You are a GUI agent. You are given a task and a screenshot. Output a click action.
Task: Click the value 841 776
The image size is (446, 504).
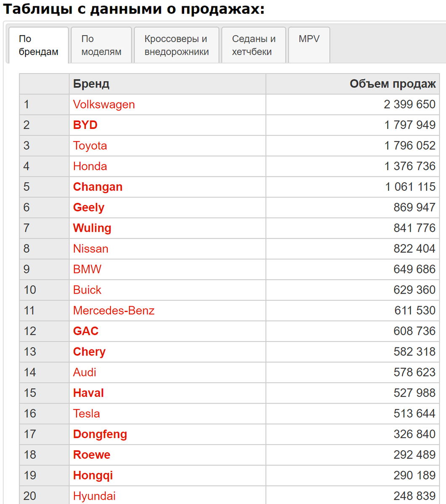(414, 228)
